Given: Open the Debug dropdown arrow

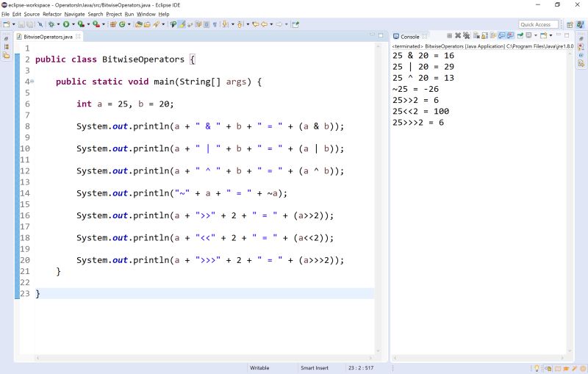Looking at the screenshot, I should (x=58, y=24).
